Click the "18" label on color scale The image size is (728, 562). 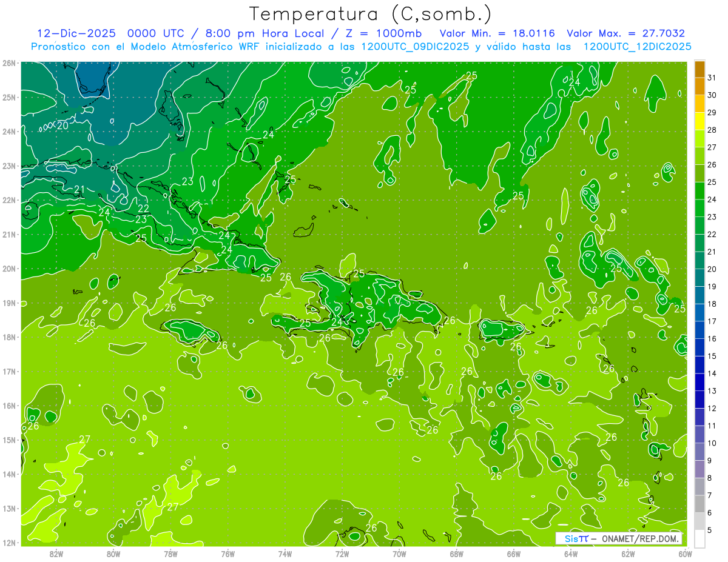[712, 304]
